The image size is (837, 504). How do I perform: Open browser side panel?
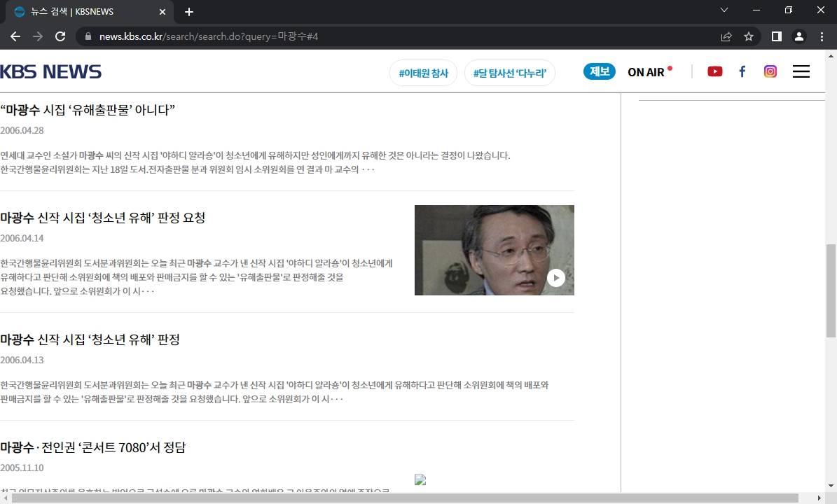[777, 36]
